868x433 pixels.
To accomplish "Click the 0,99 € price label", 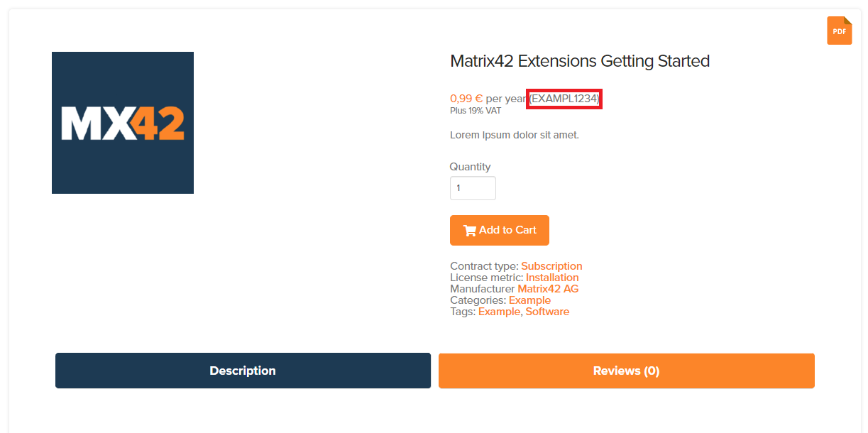I will pos(466,98).
